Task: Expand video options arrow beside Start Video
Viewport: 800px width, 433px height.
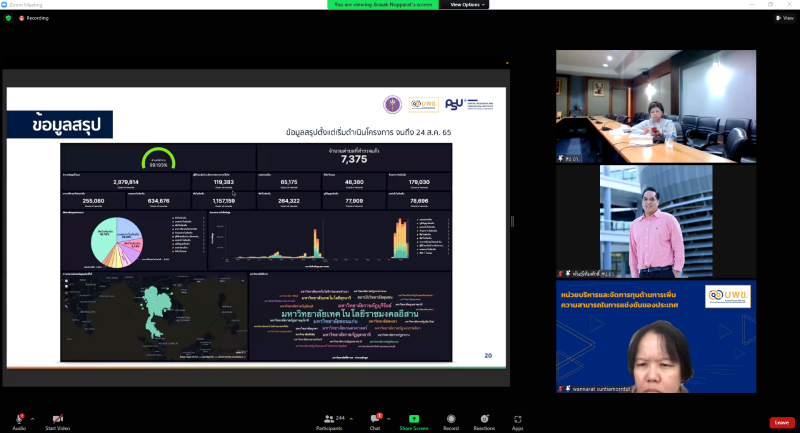Action: (73, 417)
